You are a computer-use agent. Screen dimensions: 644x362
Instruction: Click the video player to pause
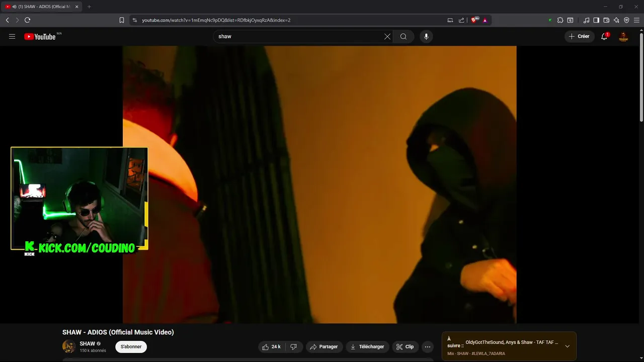click(x=319, y=185)
